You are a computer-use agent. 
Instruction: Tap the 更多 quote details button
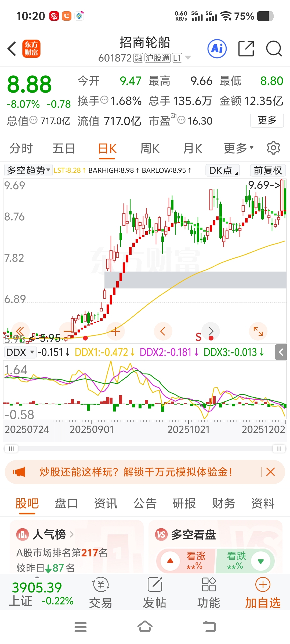coord(267,120)
